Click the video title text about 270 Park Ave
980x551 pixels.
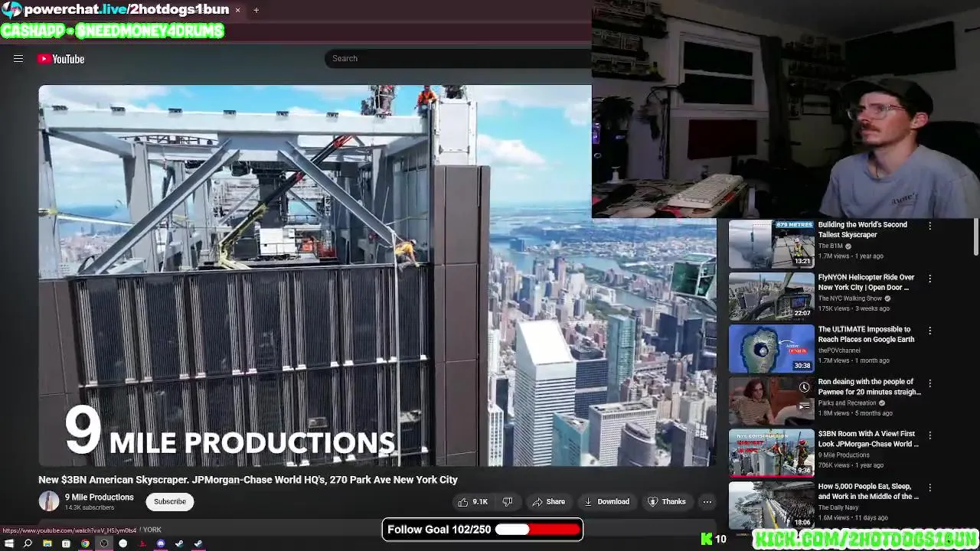[x=248, y=480]
